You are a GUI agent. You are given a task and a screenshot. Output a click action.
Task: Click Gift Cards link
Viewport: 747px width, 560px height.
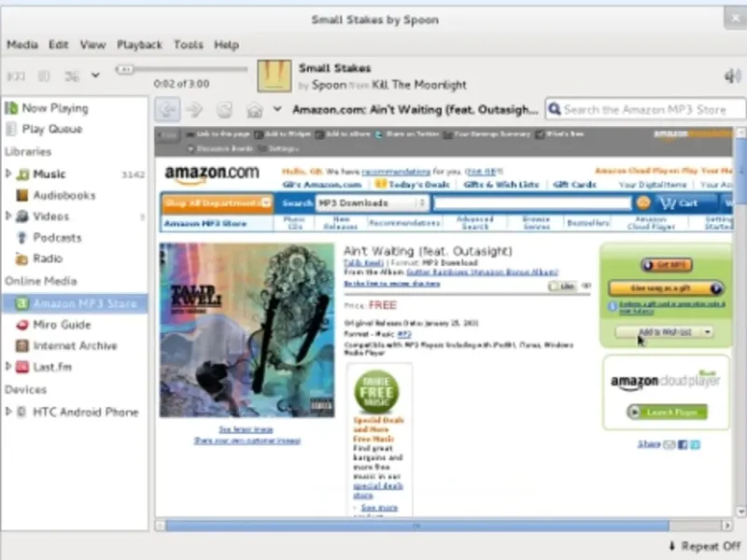tap(574, 184)
